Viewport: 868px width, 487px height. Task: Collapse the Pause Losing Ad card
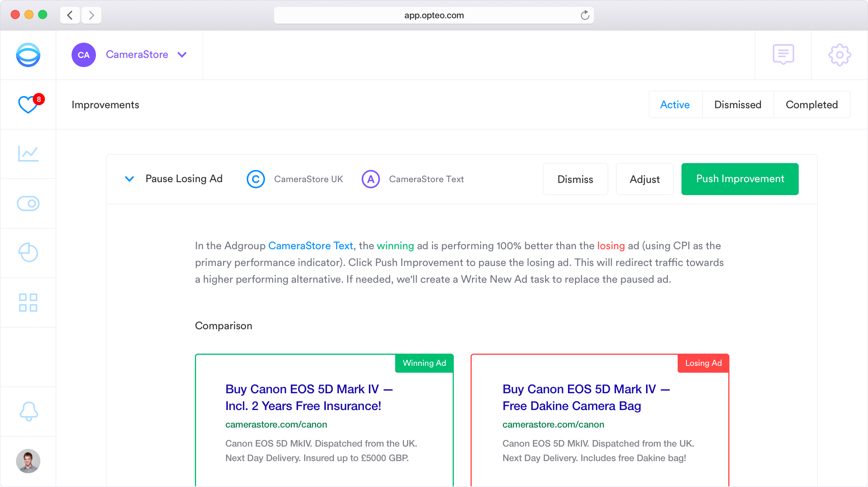click(x=129, y=179)
